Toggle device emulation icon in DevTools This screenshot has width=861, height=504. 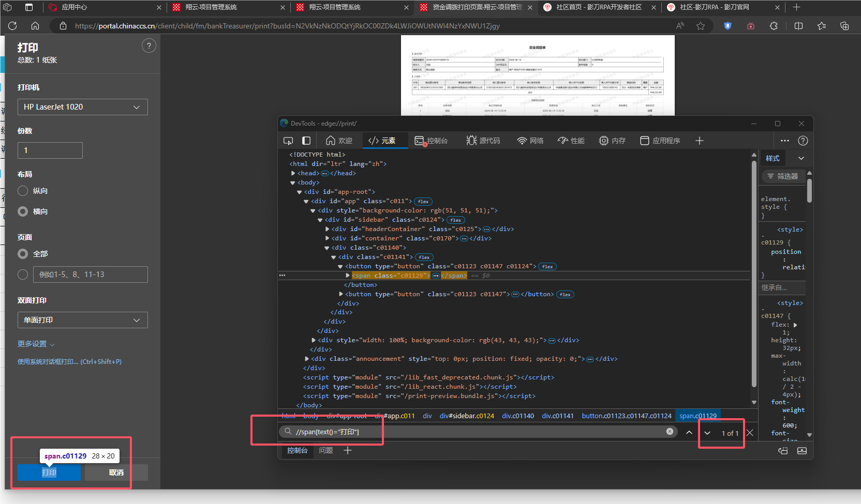tap(306, 141)
